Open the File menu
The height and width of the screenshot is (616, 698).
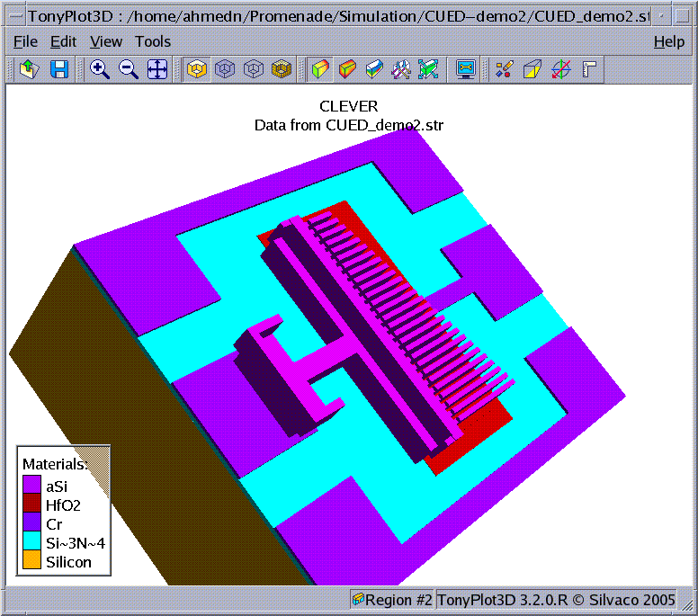(25, 42)
